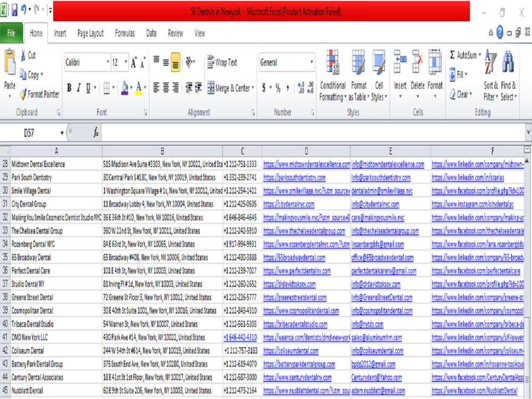Click the Paste clipboard icon

[10, 62]
